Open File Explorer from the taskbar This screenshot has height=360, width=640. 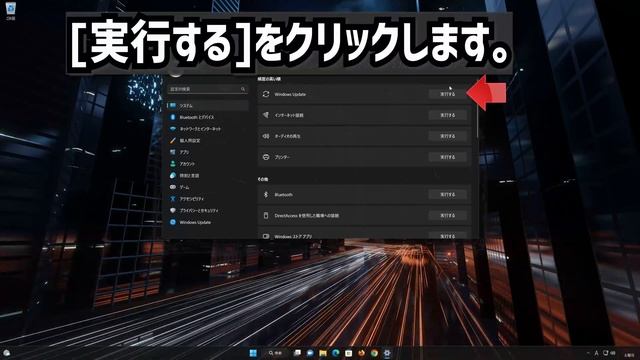tap(323, 353)
